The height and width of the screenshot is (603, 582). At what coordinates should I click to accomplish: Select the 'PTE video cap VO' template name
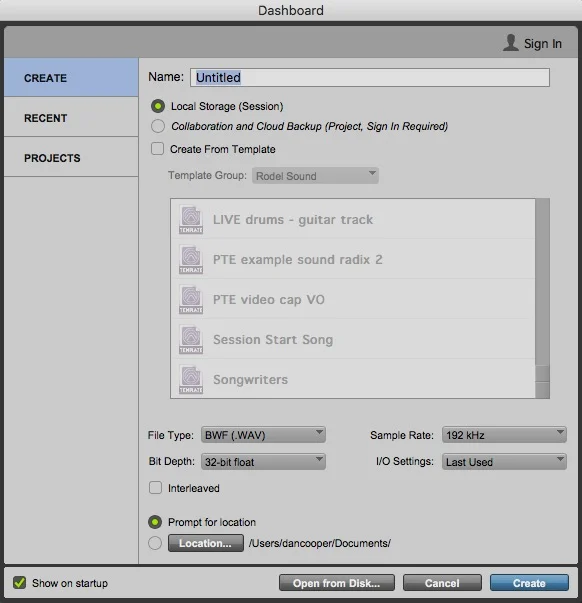coord(268,300)
